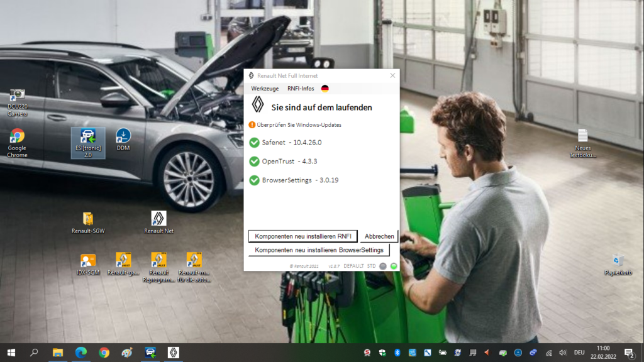Screen dimensions: 644x362
Task: Click the STD label in dialog footer
Action: [x=371, y=266]
